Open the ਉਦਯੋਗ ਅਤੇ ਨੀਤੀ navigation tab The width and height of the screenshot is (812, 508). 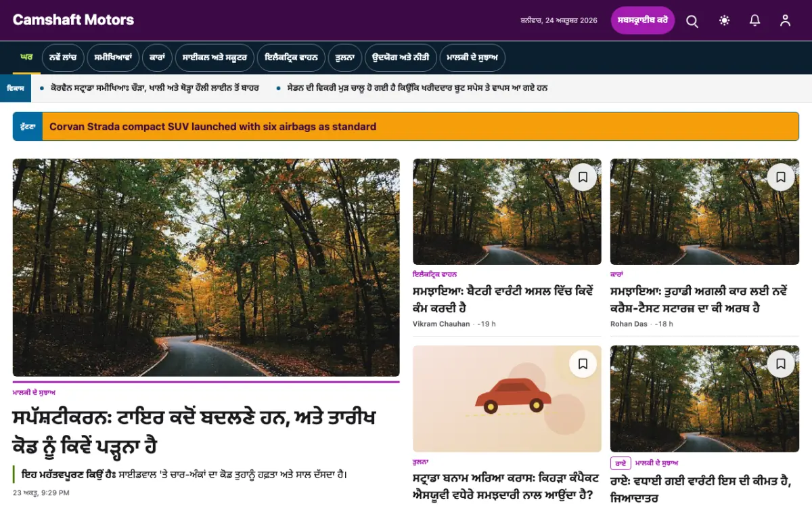(401, 58)
